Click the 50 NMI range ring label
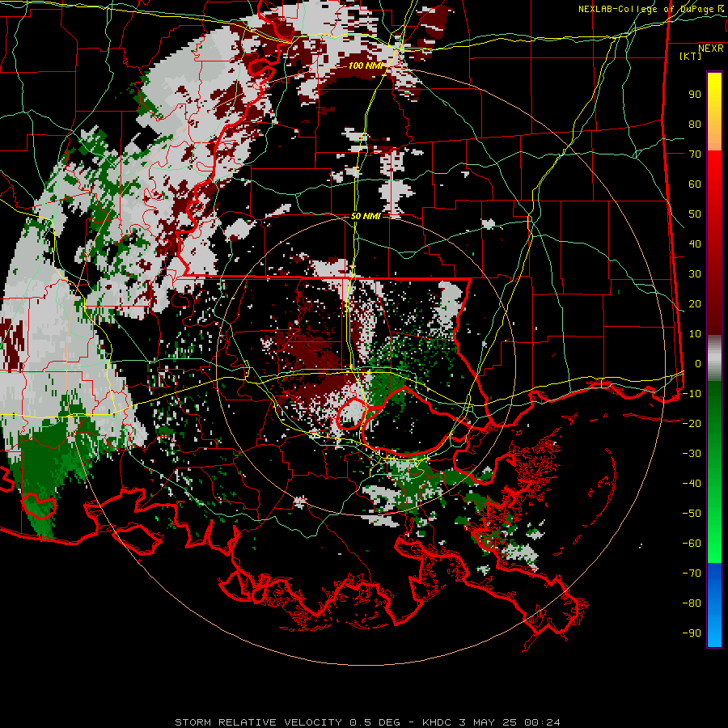The width and height of the screenshot is (728, 728). tap(366, 216)
